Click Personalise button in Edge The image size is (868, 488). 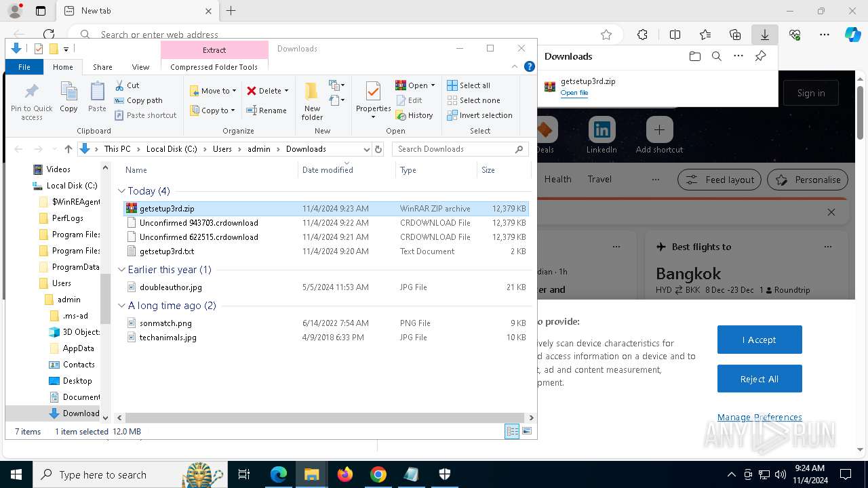coord(808,180)
